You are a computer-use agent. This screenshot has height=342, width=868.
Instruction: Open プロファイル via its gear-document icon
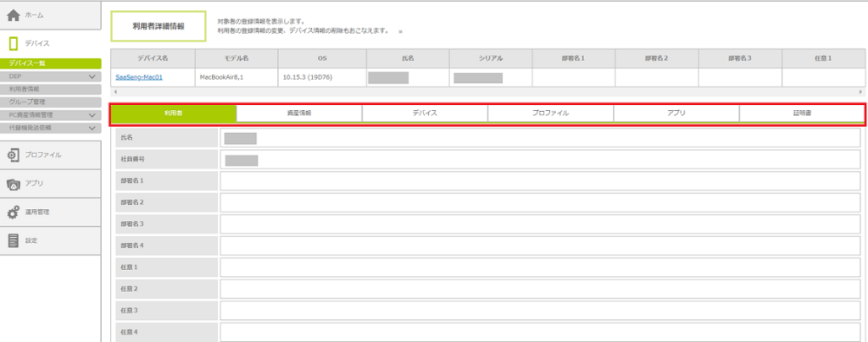point(14,155)
